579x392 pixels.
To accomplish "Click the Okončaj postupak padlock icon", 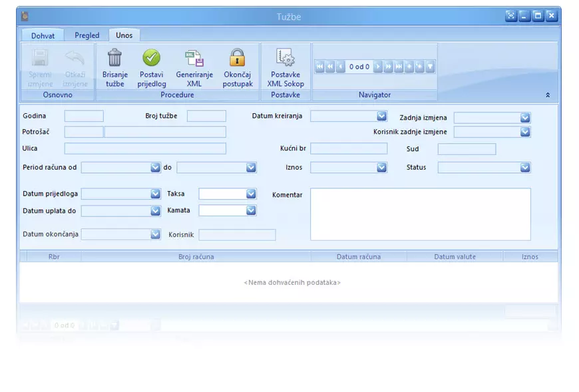I will click(x=238, y=59).
